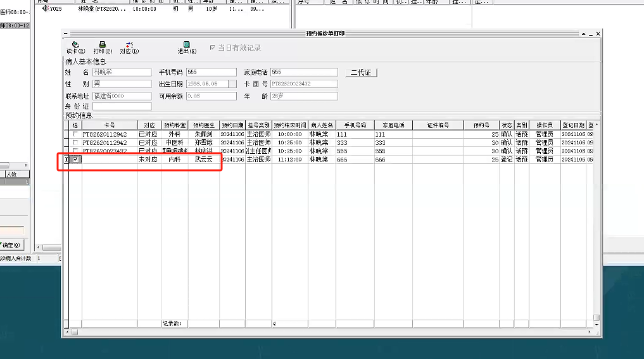Click into the 联系地址 field
Screen dimensions: 644x359
click(x=122, y=96)
